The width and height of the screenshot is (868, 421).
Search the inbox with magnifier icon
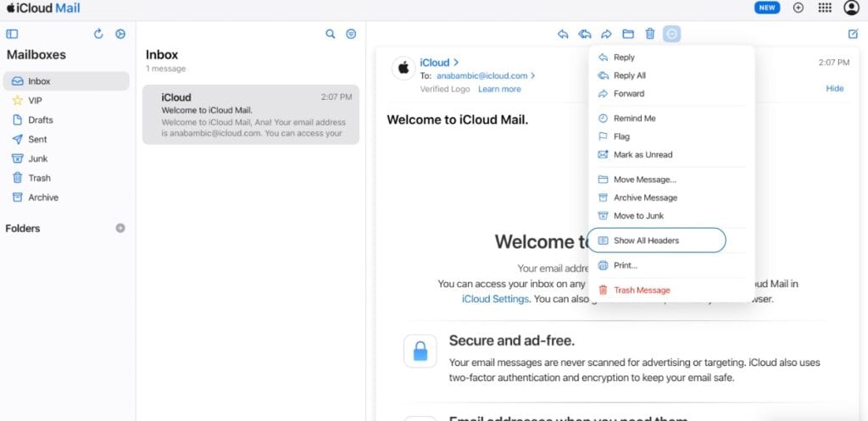[x=331, y=34]
